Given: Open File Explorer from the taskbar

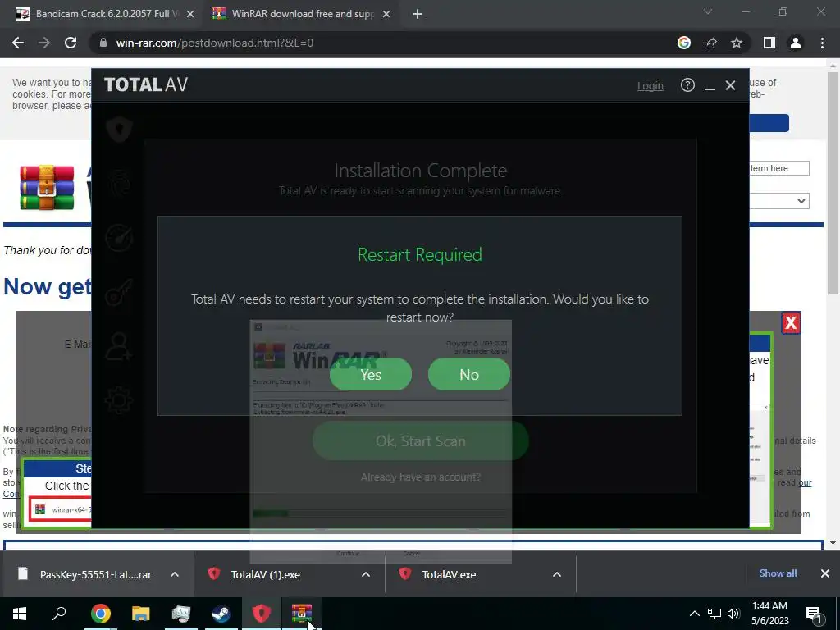Looking at the screenshot, I should click(140, 614).
